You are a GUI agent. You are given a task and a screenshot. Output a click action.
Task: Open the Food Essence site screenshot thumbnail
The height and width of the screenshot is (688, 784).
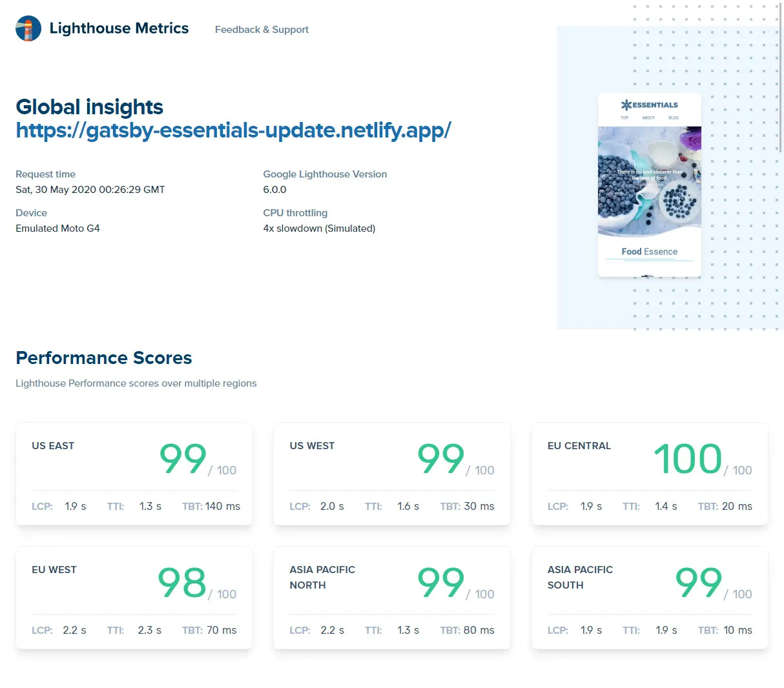(650, 185)
